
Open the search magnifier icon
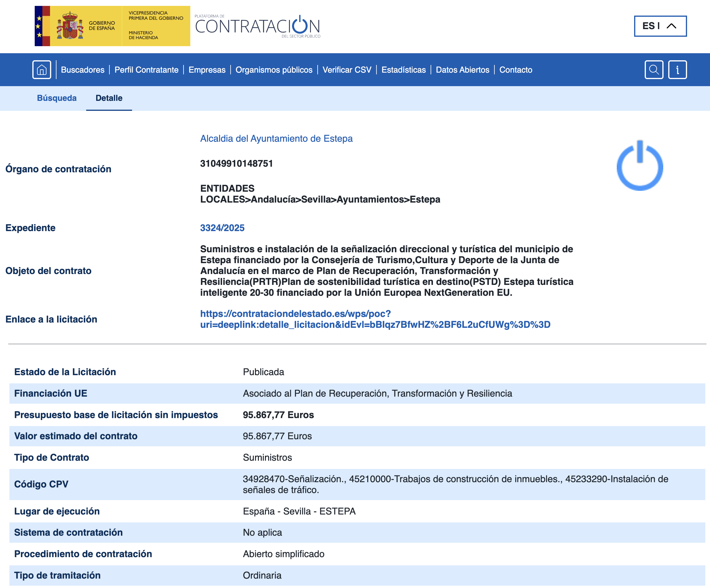(x=654, y=70)
